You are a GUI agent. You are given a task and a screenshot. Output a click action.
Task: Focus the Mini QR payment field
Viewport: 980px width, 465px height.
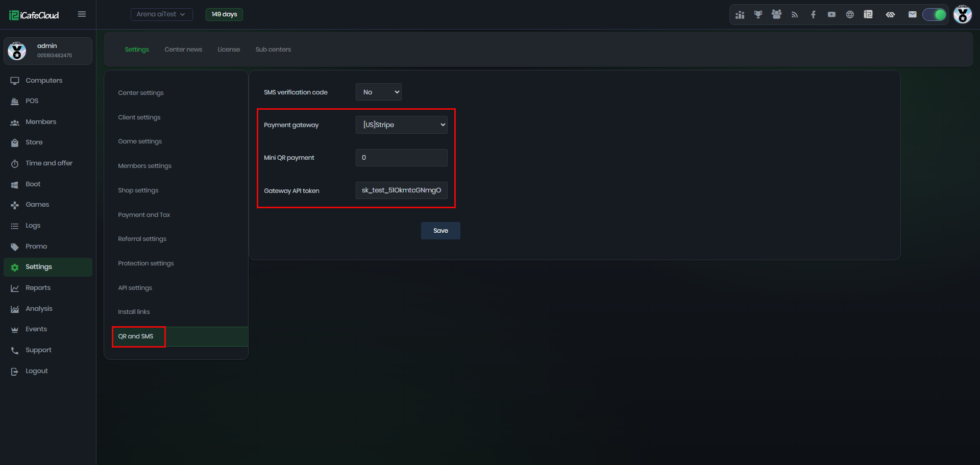tap(402, 158)
